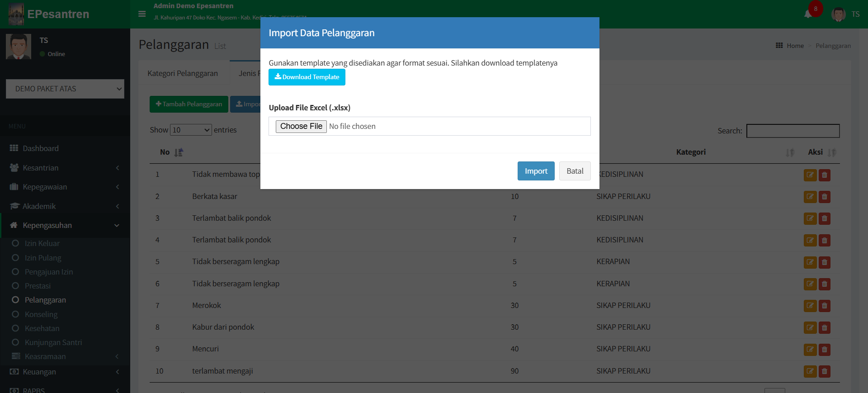Open the Dashboard menu item
This screenshot has width=868, height=393.
click(41, 148)
